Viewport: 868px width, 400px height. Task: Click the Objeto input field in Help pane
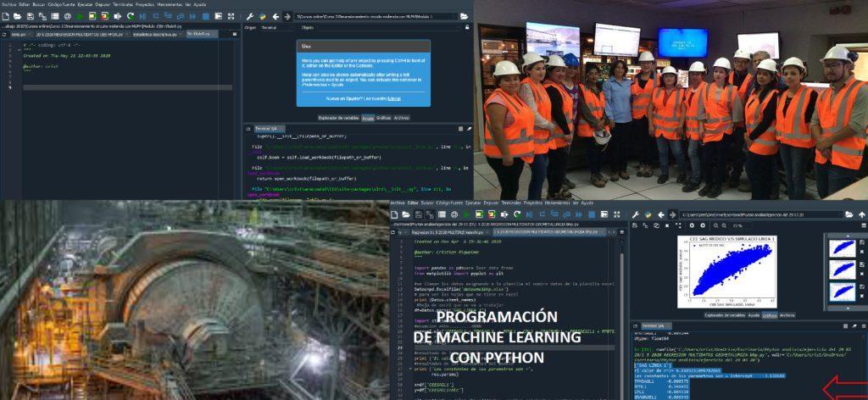click(x=389, y=27)
